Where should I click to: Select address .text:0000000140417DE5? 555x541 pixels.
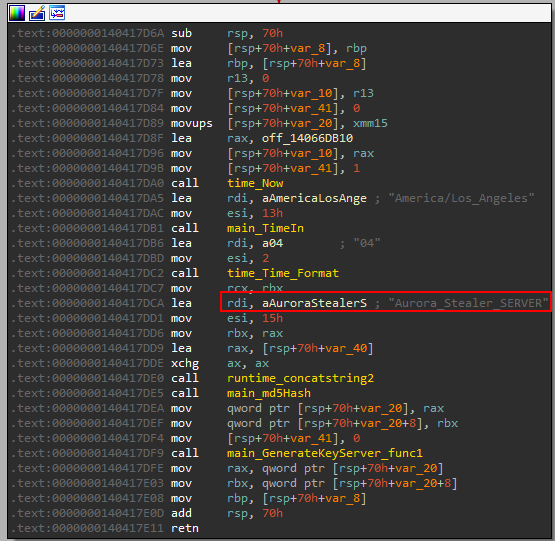pyautogui.click(x=87, y=393)
